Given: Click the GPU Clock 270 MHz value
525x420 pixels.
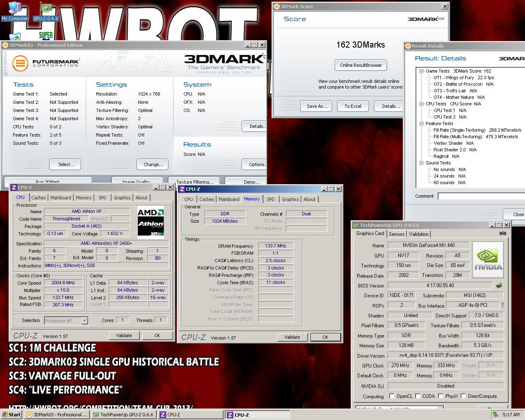Looking at the screenshot, I should (400, 365).
